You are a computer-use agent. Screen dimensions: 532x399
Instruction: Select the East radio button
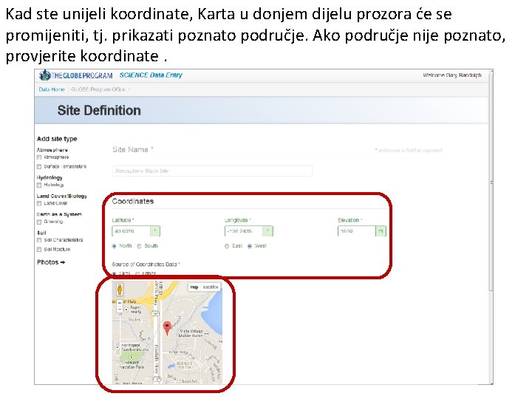227,246
